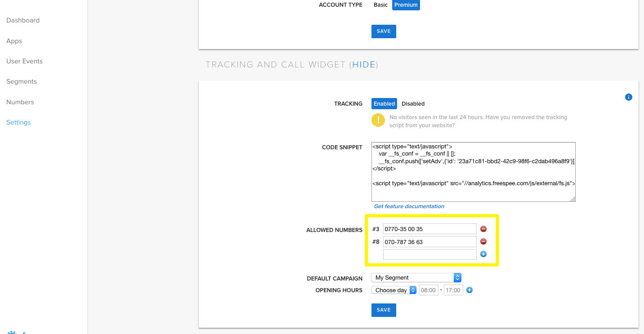644x334 pixels.
Task: Open Settings in sidebar
Action: click(x=18, y=122)
